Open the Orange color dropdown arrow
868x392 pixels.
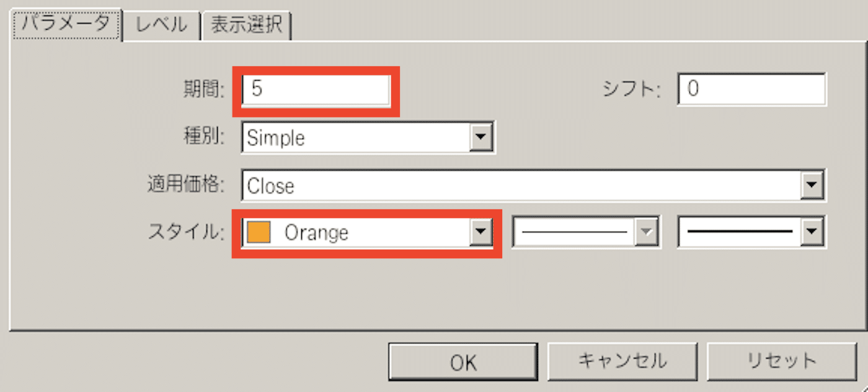click(x=480, y=233)
